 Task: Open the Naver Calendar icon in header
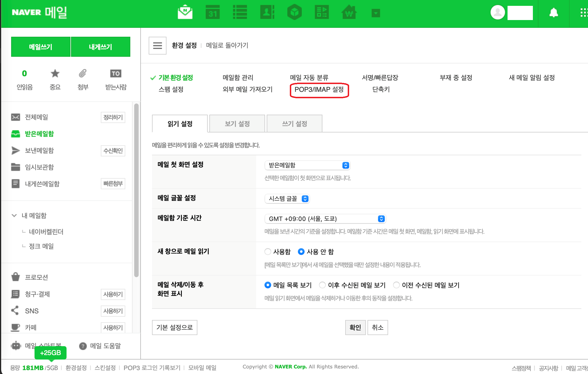point(212,13)
